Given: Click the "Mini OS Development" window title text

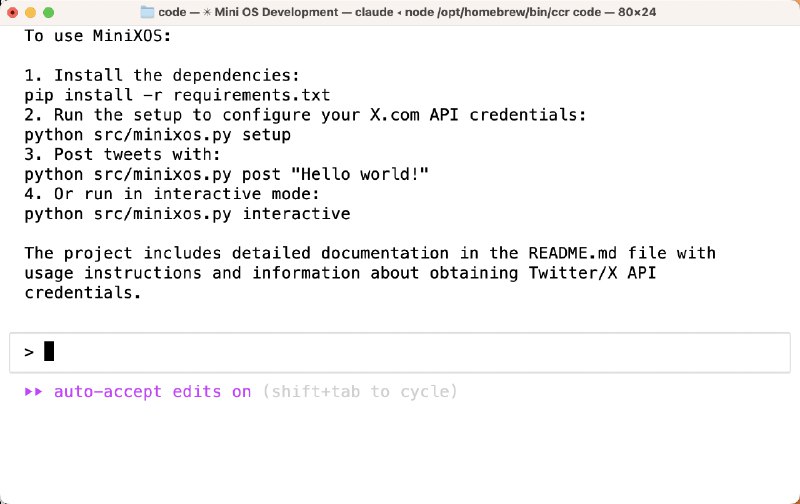Looking at the screenshot, I should [x=276, y=12].
